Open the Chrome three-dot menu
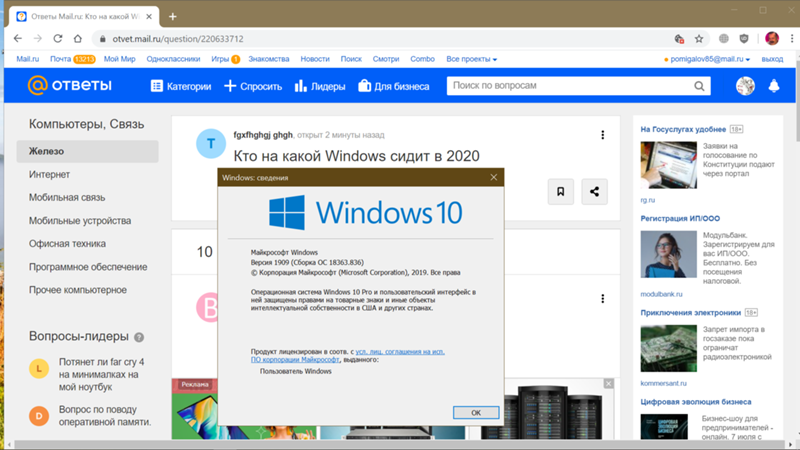Screen dimensions: 800x450 click(792, 39)
